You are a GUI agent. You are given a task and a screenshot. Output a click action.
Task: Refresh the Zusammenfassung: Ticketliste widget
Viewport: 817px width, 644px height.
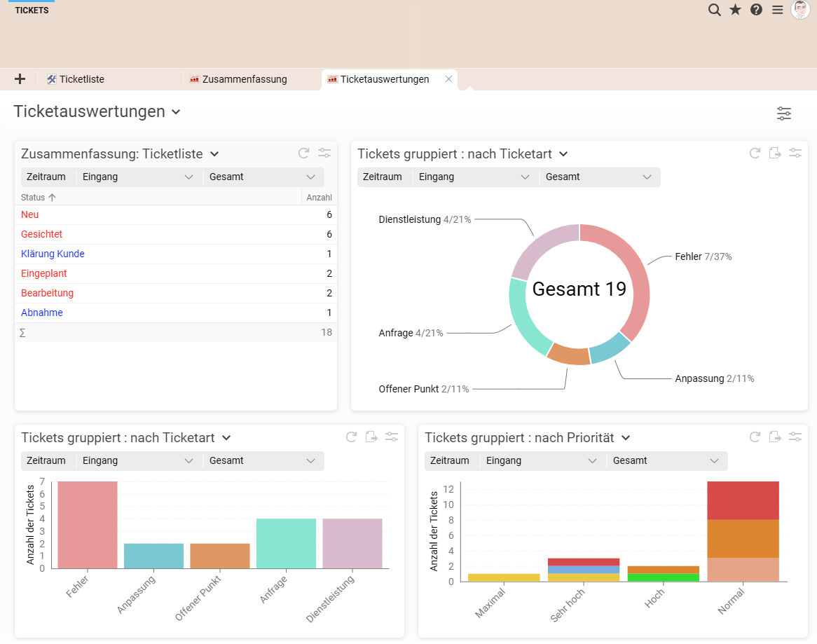pos(303,153)
